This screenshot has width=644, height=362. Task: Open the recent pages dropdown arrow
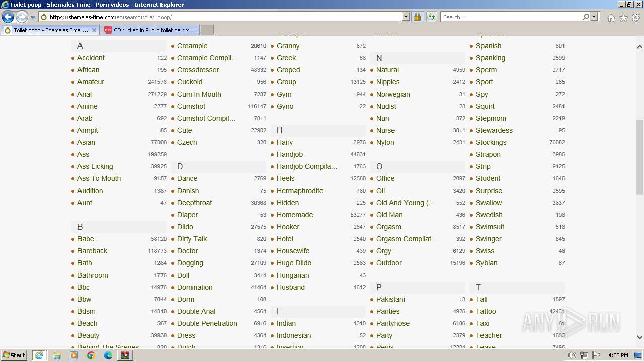(33, 17)
